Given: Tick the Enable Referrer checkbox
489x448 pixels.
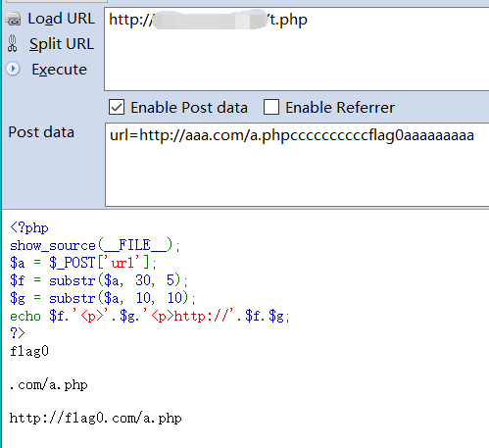Looking at the screenshot, I should point(271,107).
